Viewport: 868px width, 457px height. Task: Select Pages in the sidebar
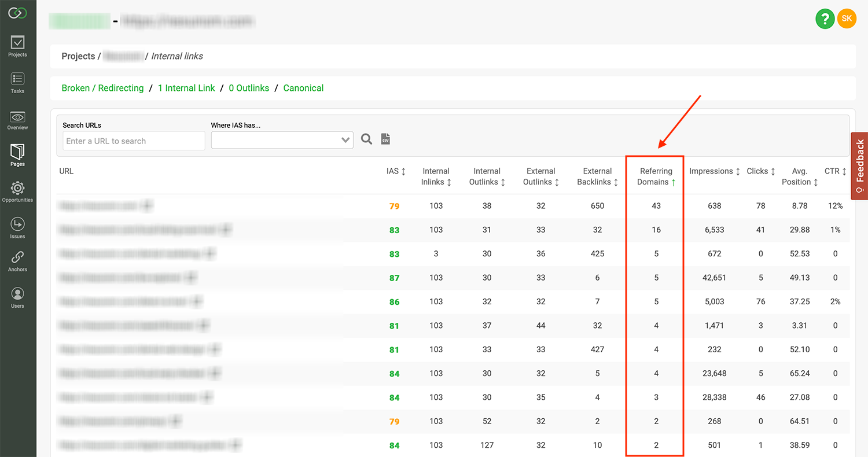(17, 156)
